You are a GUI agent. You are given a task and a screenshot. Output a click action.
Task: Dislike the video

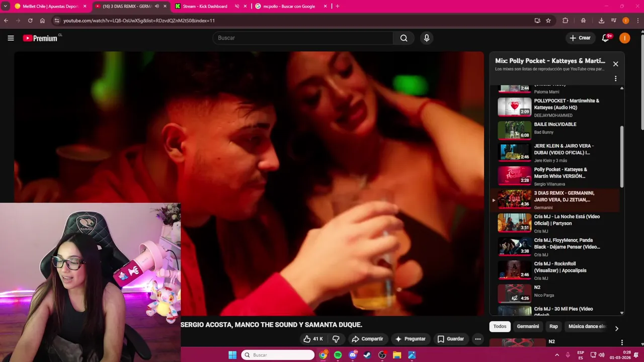(x=336, y=339)
